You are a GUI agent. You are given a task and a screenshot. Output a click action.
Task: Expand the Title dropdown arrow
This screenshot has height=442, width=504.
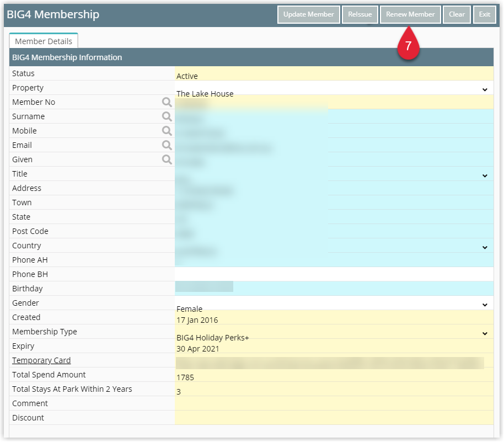tap(485, 175)
